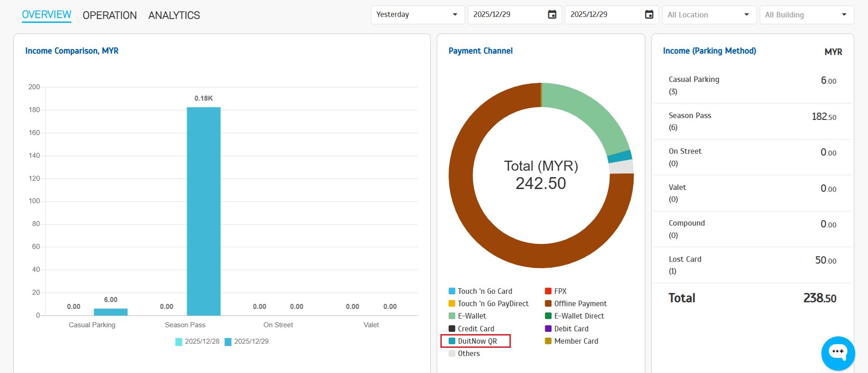Switch to the OPERATION tab
Screen dimensions: 868x373
[110, 15]
